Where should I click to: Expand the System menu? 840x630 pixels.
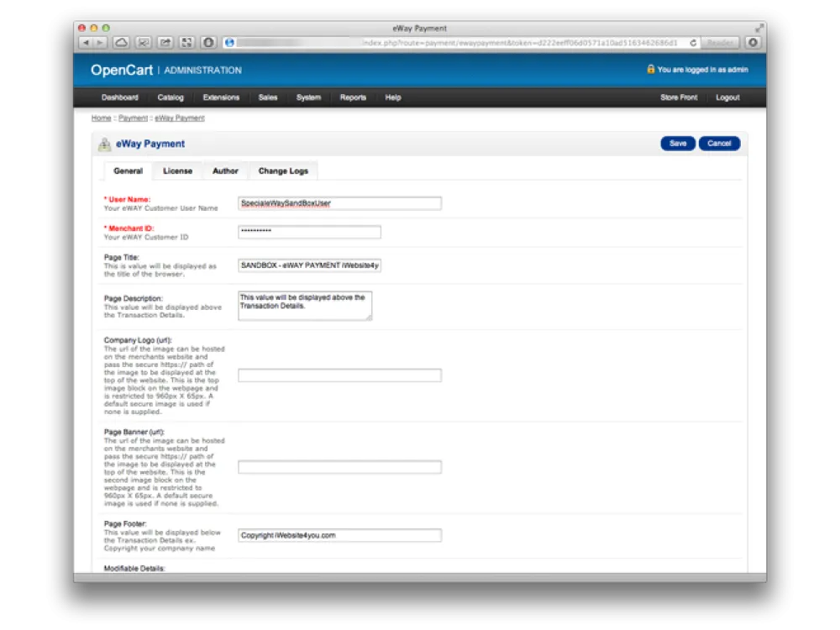(x=308, y=97)
